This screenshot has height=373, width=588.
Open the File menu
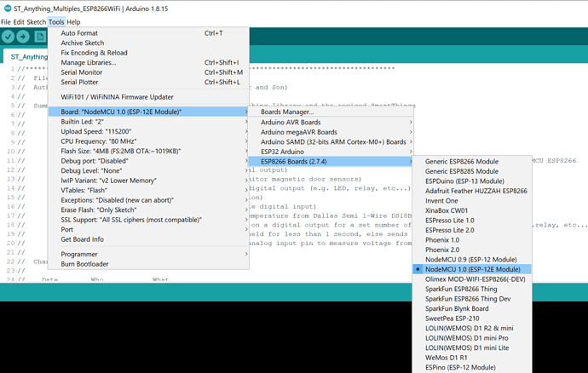[x=6, y=22]
